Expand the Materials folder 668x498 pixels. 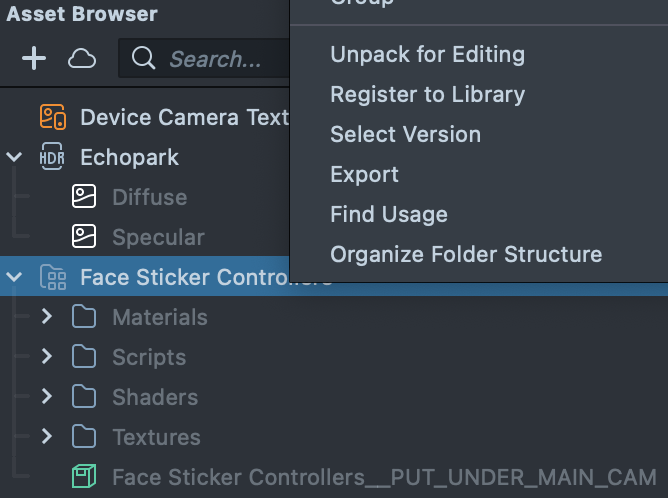(x=46, y=317)
